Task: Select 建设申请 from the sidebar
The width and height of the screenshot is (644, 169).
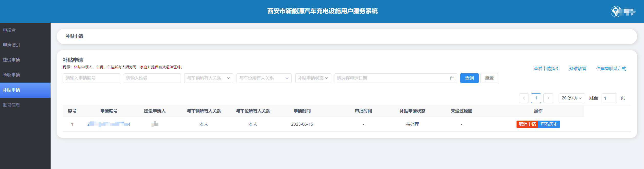Action: click(x=11, y=60)
